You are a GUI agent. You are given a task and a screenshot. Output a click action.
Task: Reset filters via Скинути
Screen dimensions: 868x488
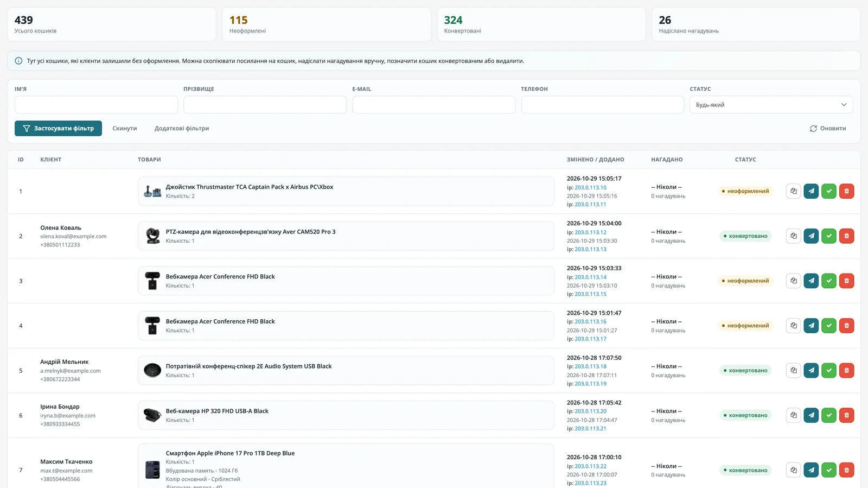[125, 129]
